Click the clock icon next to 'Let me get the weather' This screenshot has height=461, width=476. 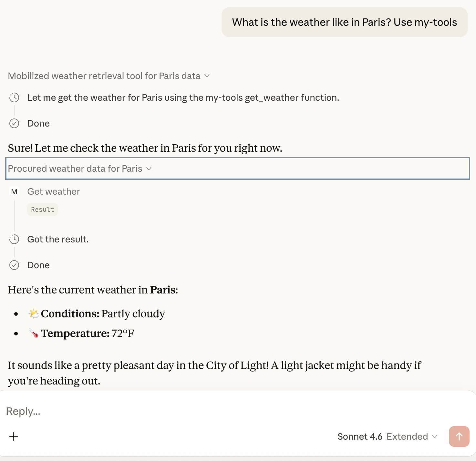point(14,97)
